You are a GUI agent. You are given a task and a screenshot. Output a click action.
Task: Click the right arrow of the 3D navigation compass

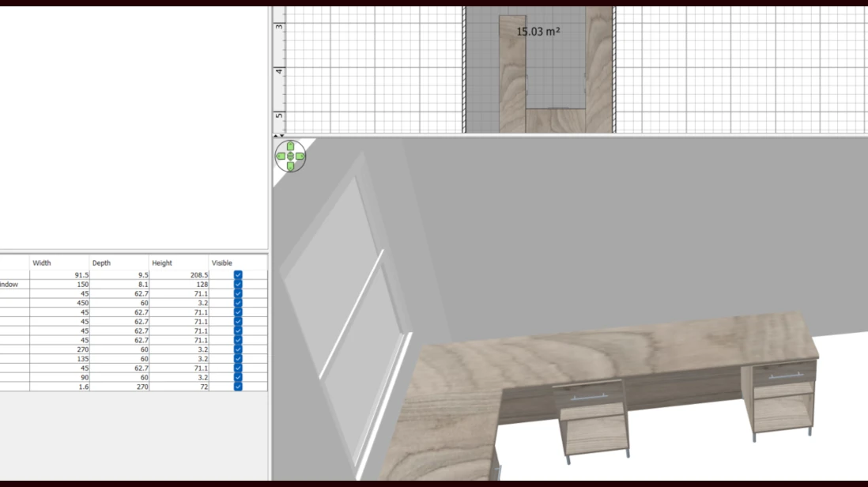click(x=300, y=156)
